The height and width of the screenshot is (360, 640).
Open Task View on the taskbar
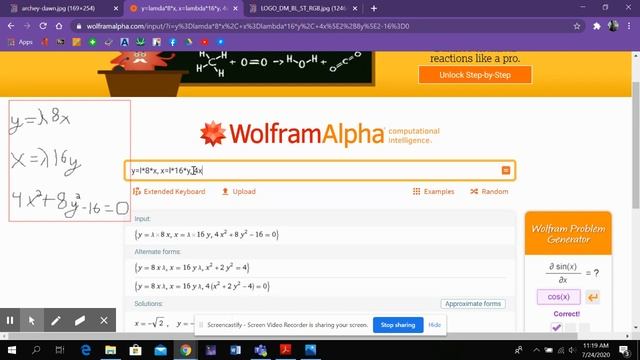point(60,350)
